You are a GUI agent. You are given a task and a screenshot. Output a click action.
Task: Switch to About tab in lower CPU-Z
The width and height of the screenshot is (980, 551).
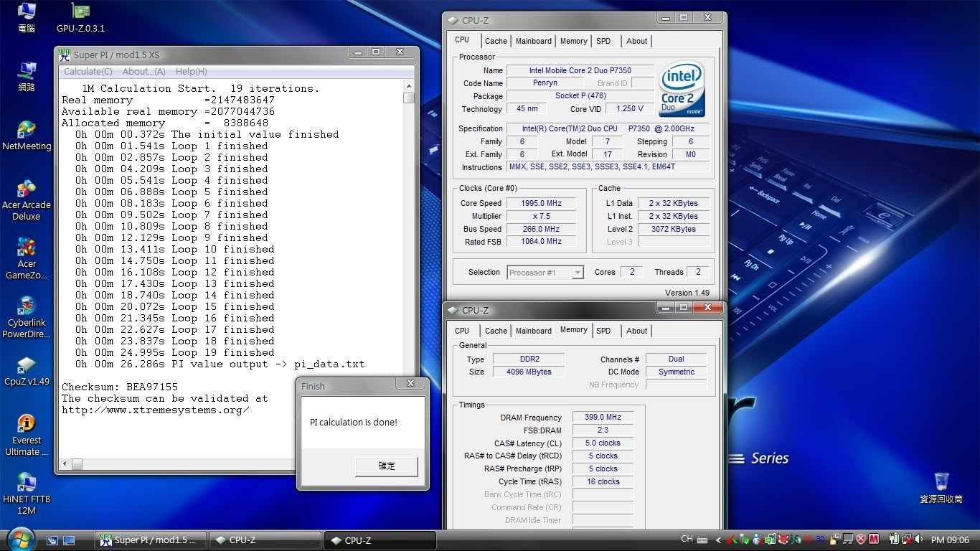(636, 331)
